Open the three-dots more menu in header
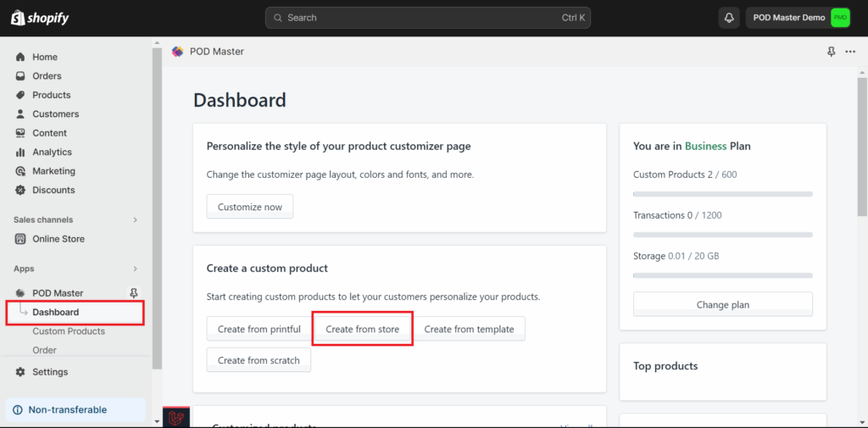The width and height of the screenshot is (868, 428). coord(850,52)
